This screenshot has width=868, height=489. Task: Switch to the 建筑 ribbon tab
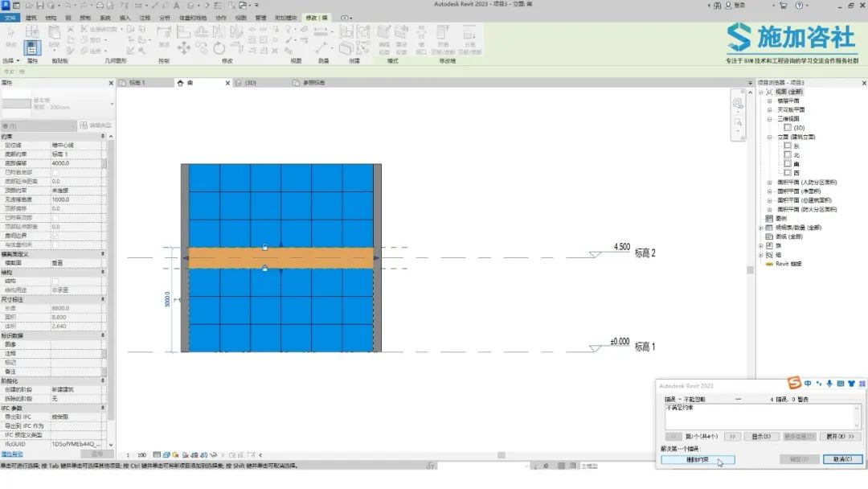point(31,18)
